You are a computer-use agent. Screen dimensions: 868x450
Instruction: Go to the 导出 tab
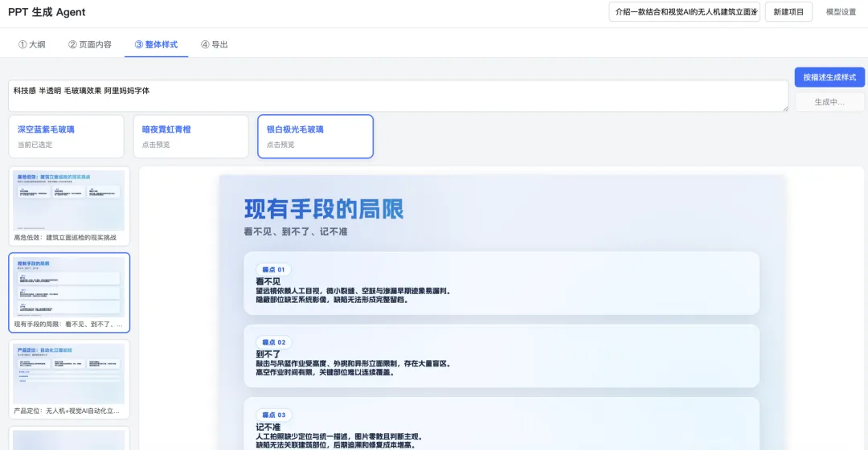(215, 44)
